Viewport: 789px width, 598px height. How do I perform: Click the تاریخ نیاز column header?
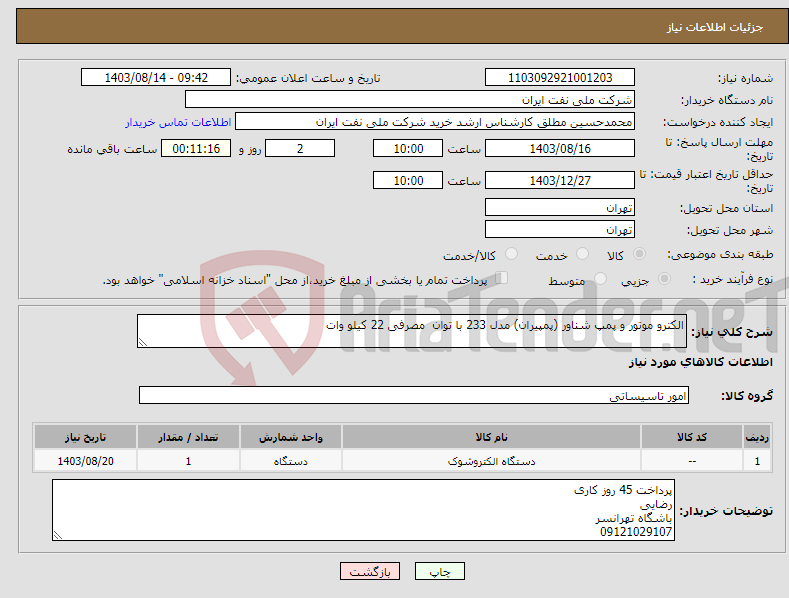coord(86,437)
